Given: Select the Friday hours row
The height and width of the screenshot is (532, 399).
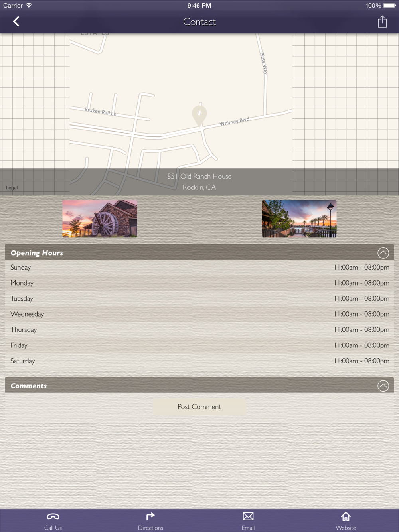Looking at the screenshot, I should [199, 345].
